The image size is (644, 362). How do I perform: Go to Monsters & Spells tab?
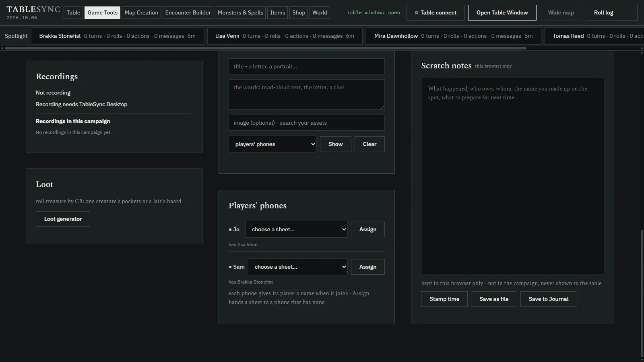click(240, 12)
